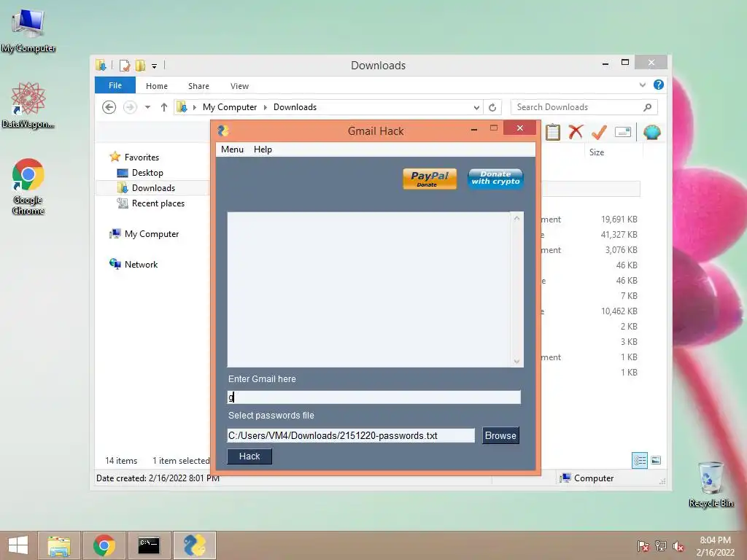The width and height of the screenshot is (747, 560).
Task: Open Share ribbon tab in Downloads window
Action: 198,86
